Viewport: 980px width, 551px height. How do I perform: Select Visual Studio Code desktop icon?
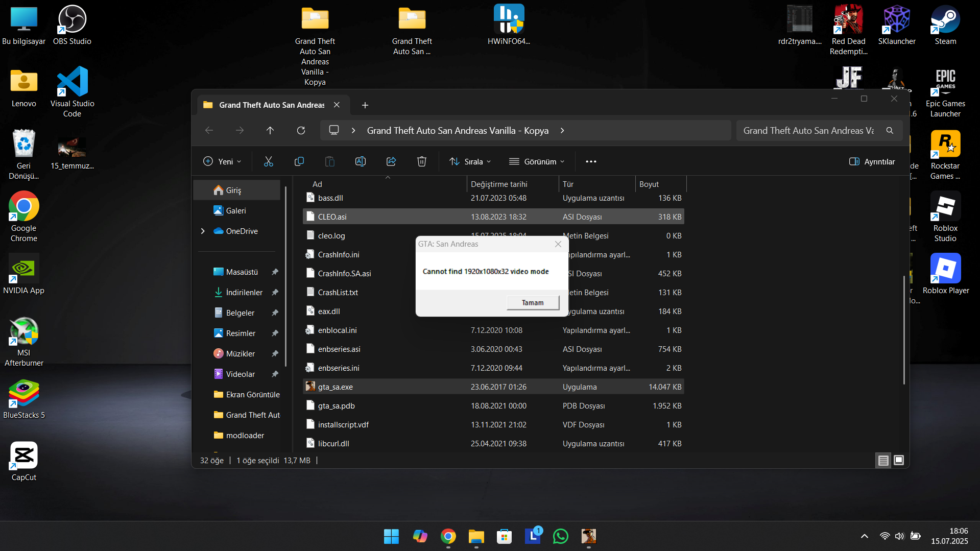(72, 92)
